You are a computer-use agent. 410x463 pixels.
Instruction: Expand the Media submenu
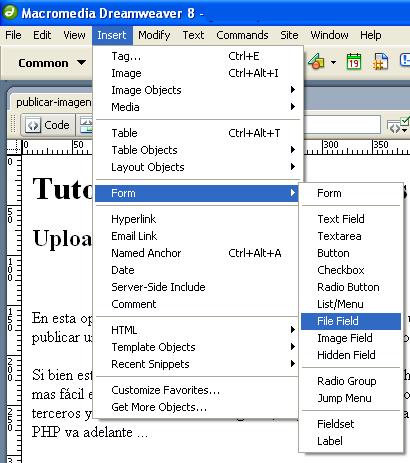[x=199, y=107]
